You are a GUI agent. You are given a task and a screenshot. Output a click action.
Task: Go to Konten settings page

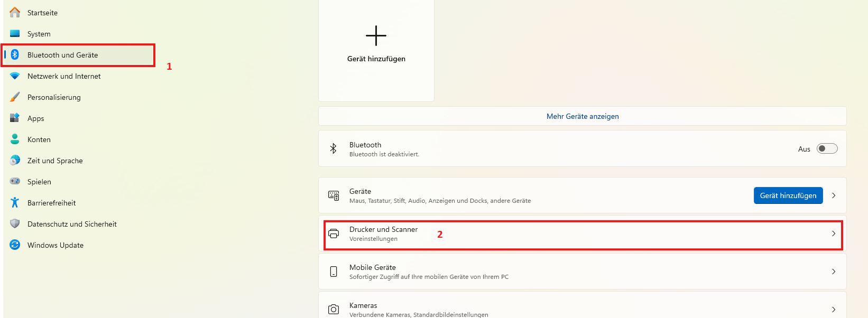[x=39, y=139]
